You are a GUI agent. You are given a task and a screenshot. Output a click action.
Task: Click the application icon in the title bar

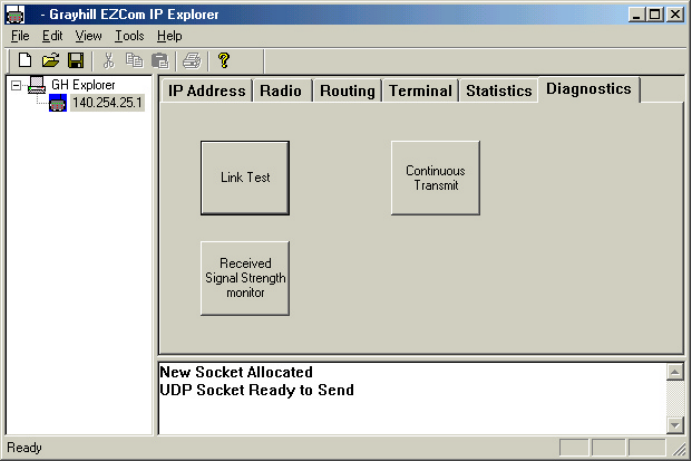pyautogui.click(x=15, y=15)
